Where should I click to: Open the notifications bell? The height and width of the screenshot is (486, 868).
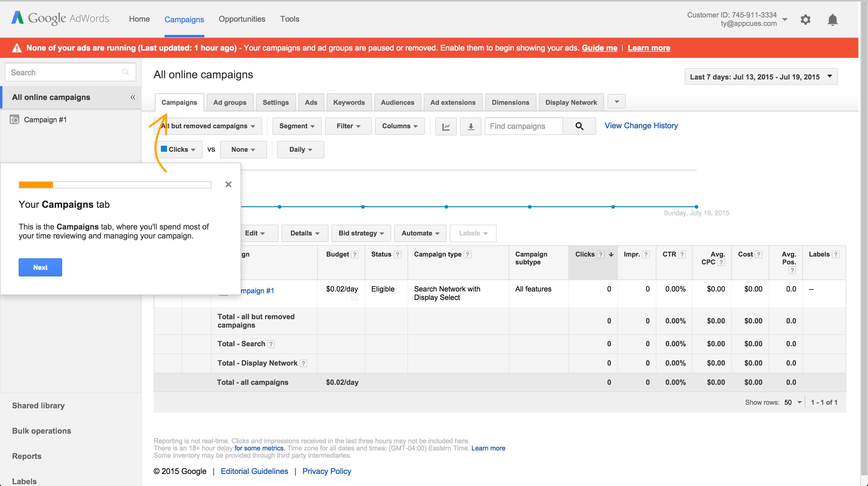(832, 20)
